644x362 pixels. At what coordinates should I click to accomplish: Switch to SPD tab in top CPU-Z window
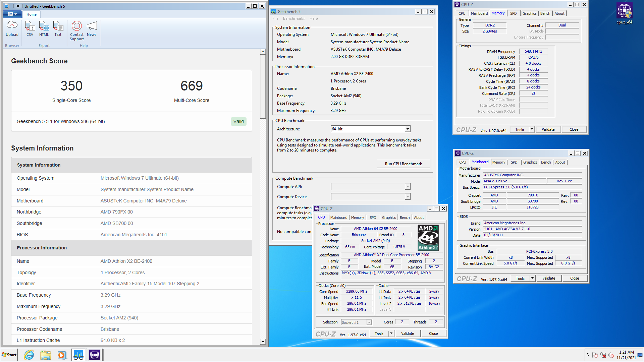click(x=513, y=13)
